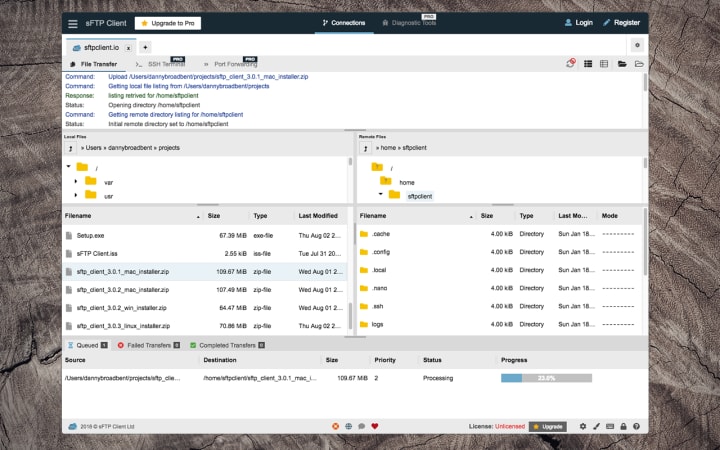Image resolution: width=720 pixels, height=450 pixels.
Task: Select local file sFTP Client.iss
Action: coord(205,253)
